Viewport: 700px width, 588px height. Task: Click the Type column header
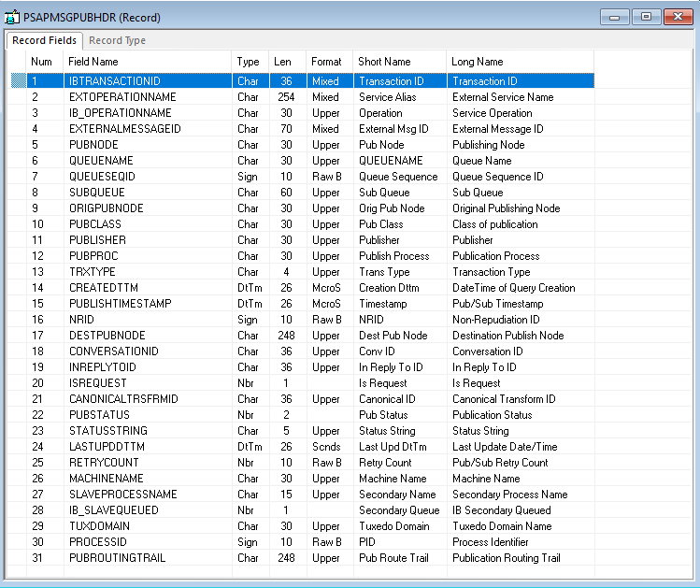click(x=250, y=62)
